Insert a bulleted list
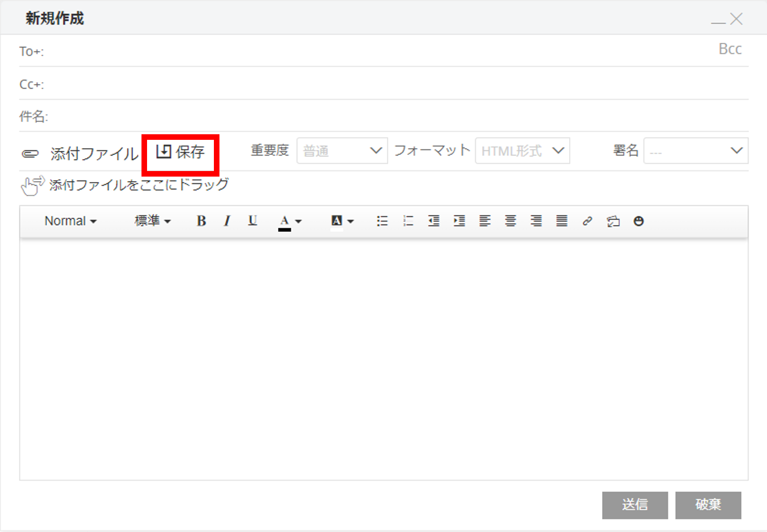 382,221
